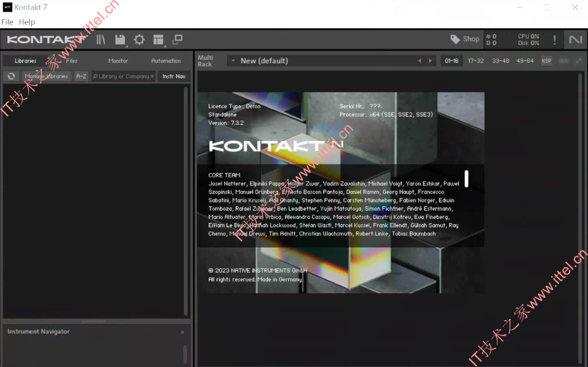The height and width of the screenshot is (367, 588).
Task: Refresh the libraries list
Action: tap(11, 76)
